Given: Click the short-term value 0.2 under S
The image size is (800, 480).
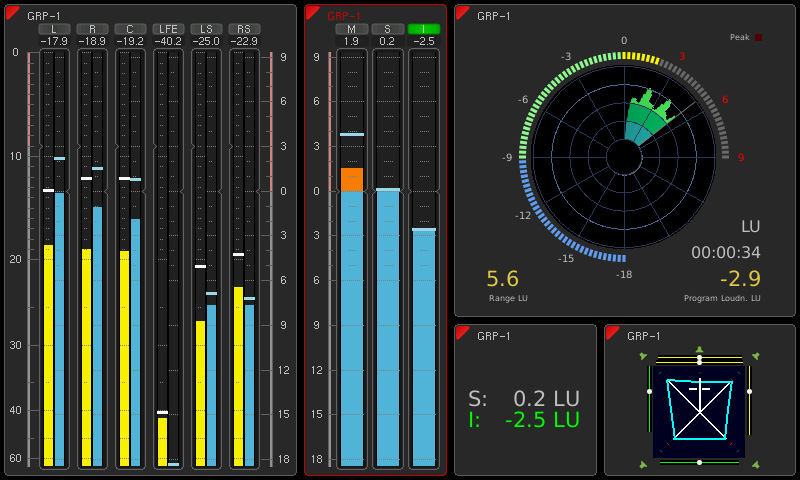Looking at the screenshot, I should [x=388, y=41].
